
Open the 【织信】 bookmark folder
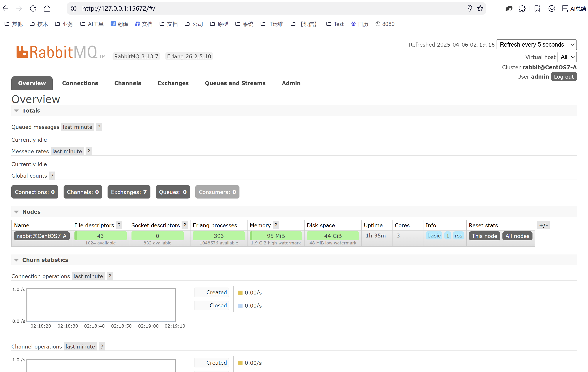coord(305,24)
